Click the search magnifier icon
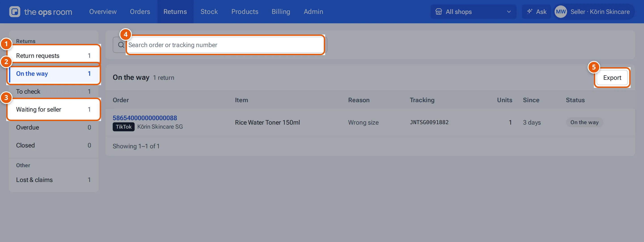The image size is (644, 242). tap(121, 45)
